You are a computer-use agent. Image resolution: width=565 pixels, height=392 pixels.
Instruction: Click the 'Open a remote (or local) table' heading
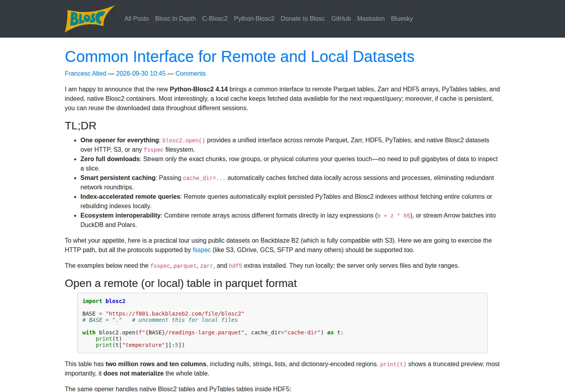coord(181,283)
